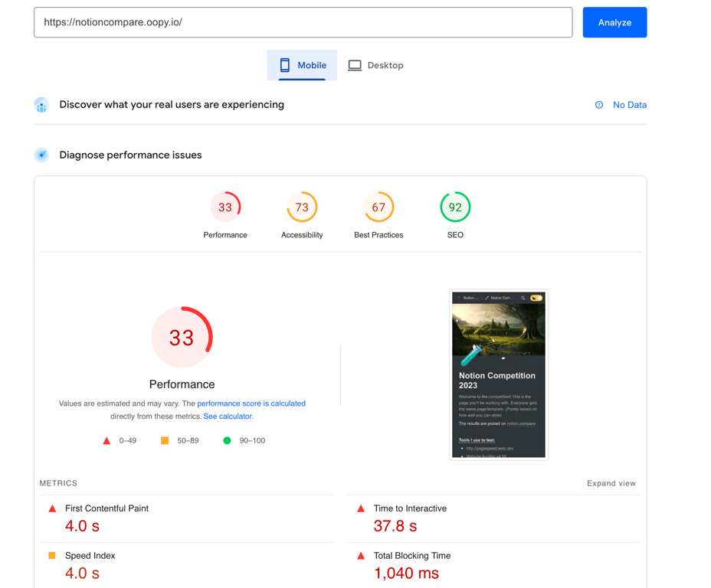Click the red triangle 0–49 legend icon
The height and width of the screenshot is (588, 711).
pyautogui.click(x=106, y=441)
